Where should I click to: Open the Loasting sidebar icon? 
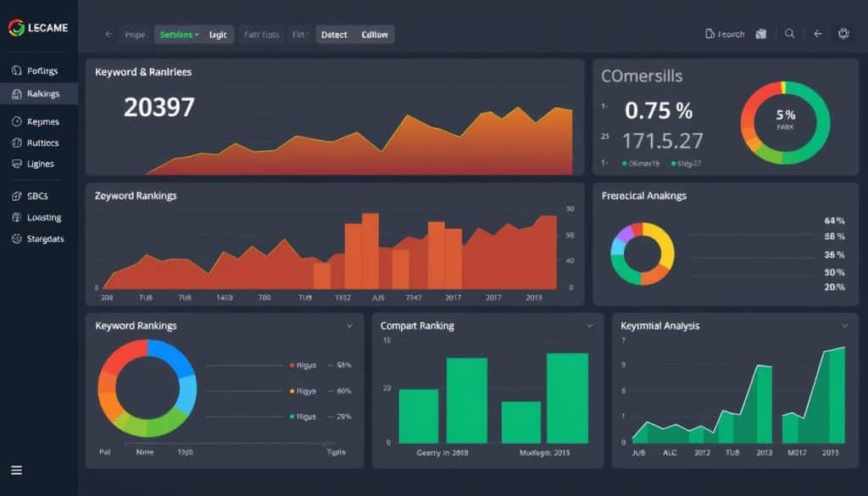(x=17, y=218)
